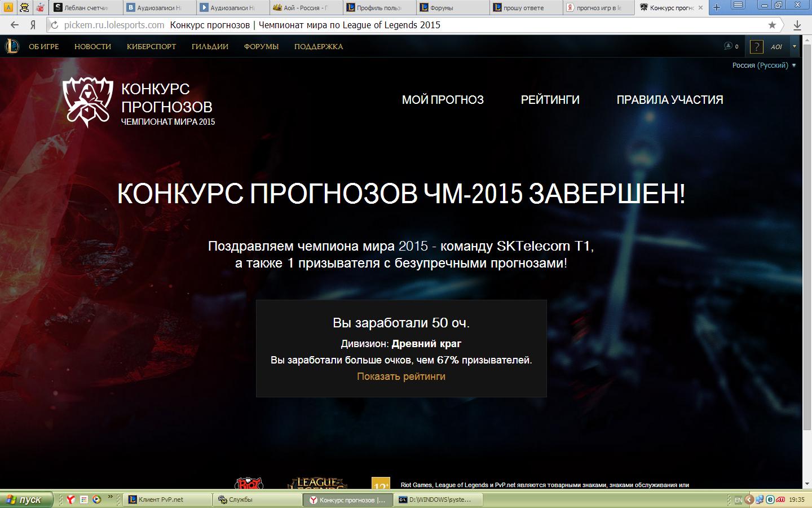Close the 'Конкурс прогнозов' tab
Viewport: 812px width, 508px height.
(x=700, y=7)
